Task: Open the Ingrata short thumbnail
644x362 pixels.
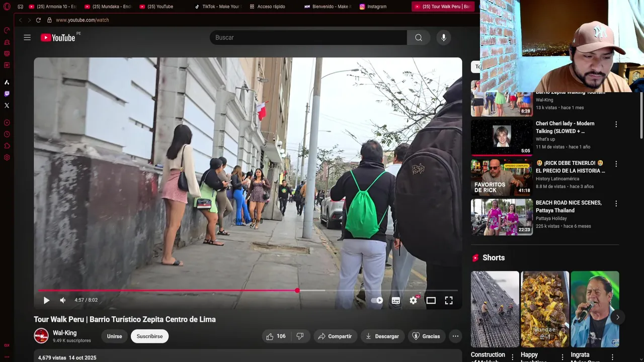Action: click(595, 309)
